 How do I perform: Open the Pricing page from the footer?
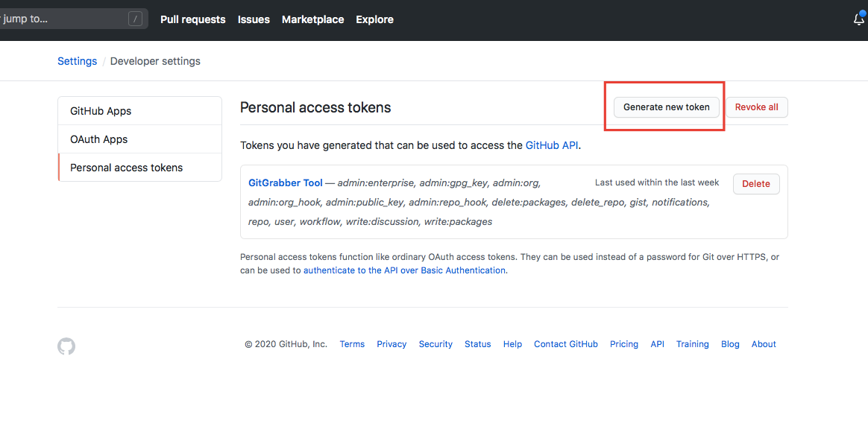623,343
